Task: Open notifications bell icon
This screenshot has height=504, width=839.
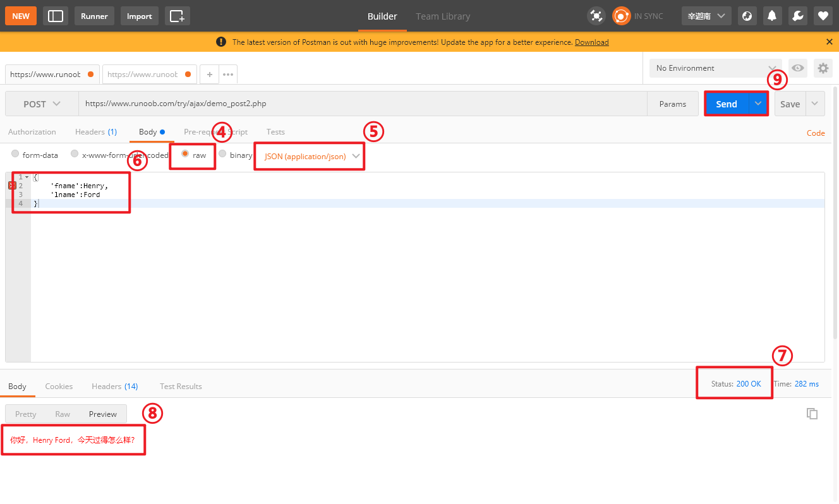Action: tap(772, 16)
